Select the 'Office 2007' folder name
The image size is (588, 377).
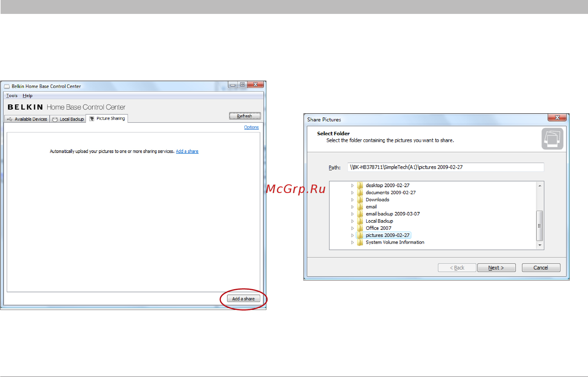click(378, 228)
